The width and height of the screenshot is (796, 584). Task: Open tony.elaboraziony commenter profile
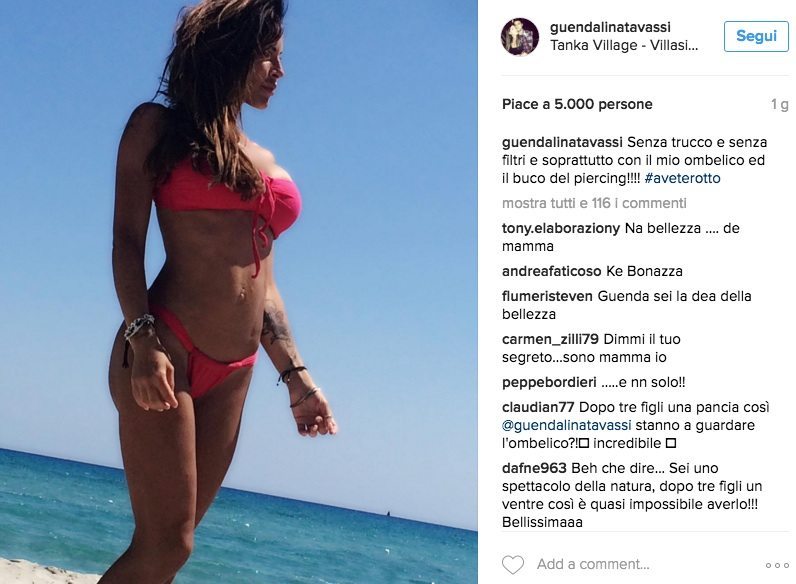(561, 229)
